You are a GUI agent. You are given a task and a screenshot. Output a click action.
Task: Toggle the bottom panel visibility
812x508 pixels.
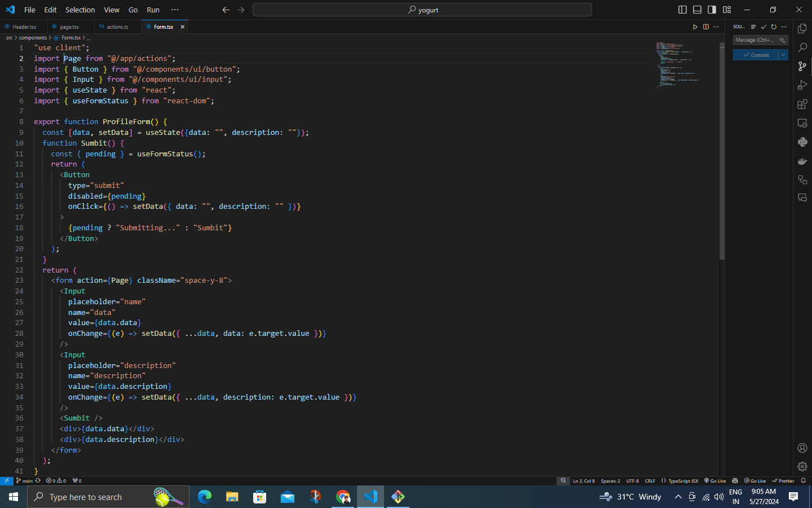coord(697,10)
